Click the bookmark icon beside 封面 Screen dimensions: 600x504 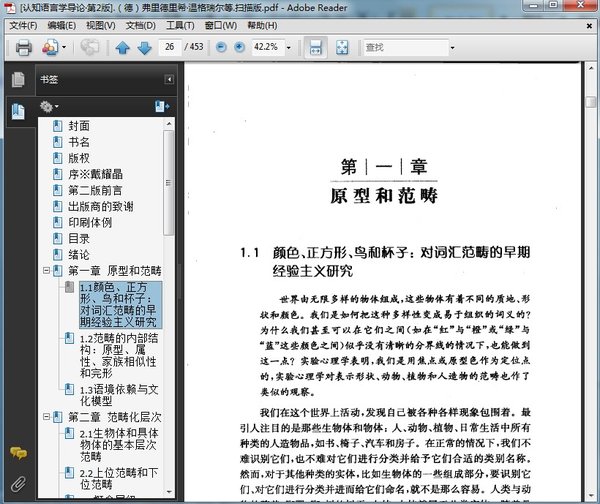[57, 126]
